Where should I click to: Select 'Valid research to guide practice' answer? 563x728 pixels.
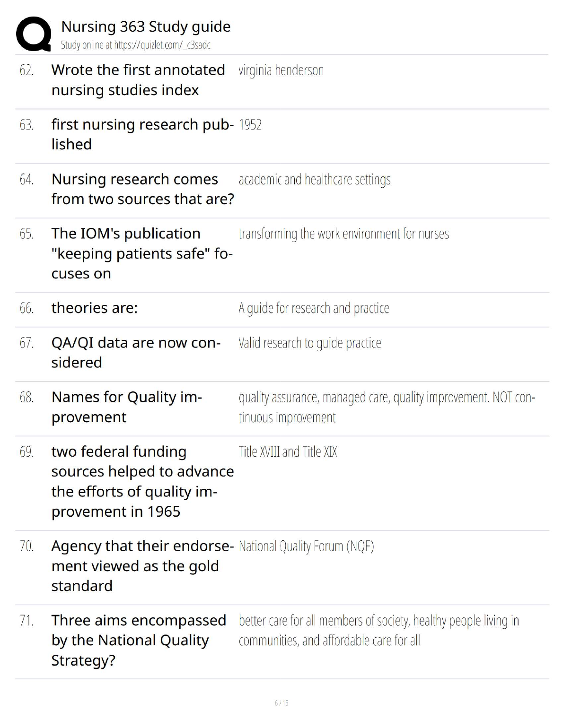pyautogui.click(x=310, y=343)
